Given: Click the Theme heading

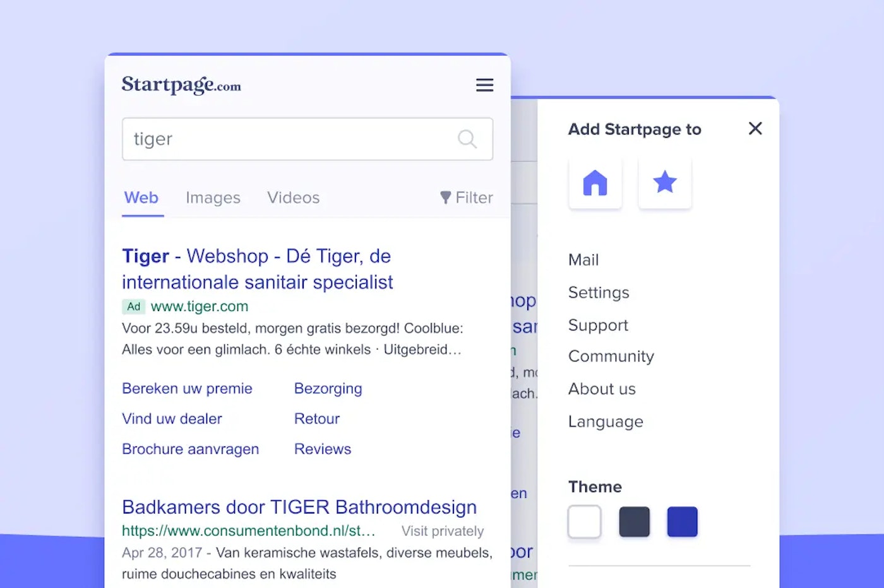Looking at the screenshot, I should click(595, 487).
